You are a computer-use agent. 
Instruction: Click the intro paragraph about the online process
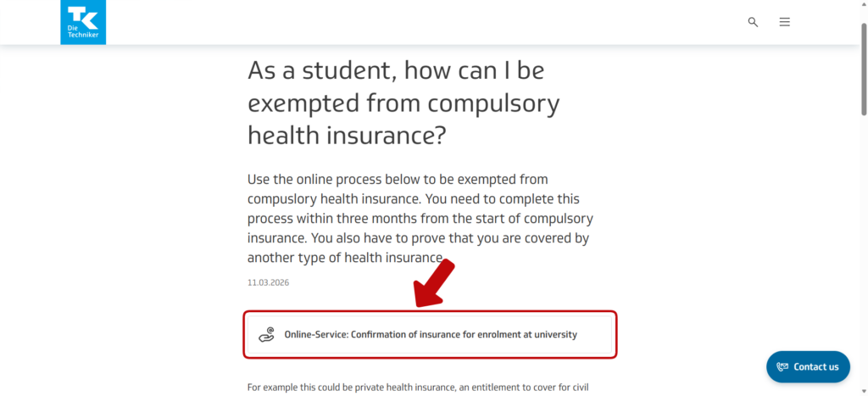click(x=418, y=218)
